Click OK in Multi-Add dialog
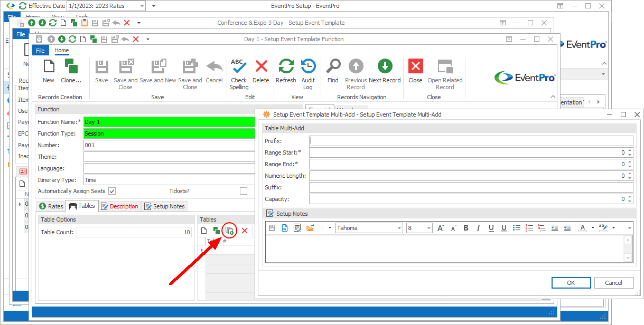This screenshot has width=644, height=325. tap(571, 283)
